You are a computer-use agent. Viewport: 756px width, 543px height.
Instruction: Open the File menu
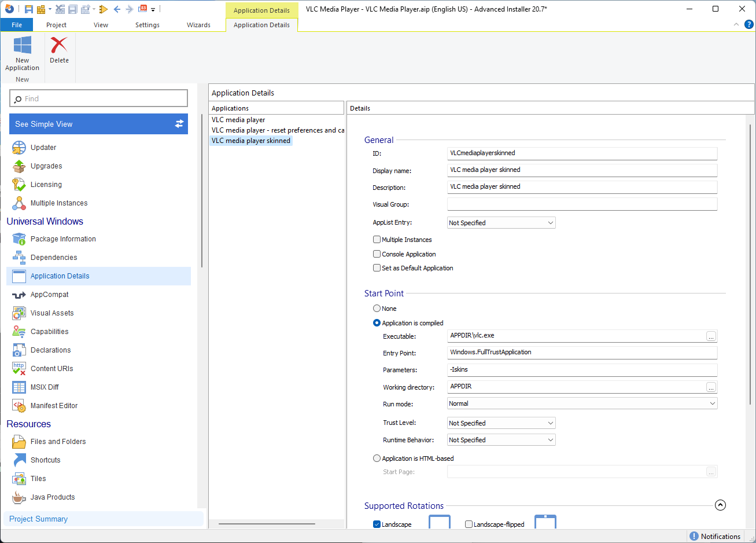point(17,25)
